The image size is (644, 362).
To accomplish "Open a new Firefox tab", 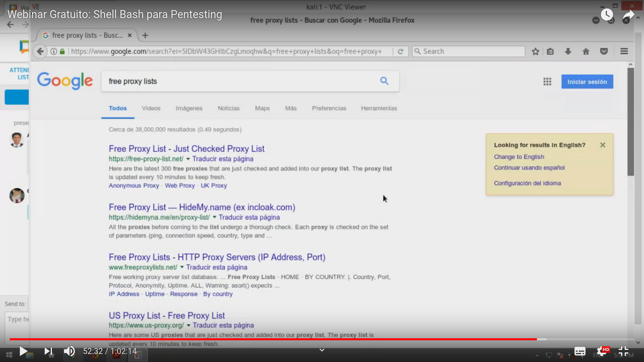I will pyautogui.click(x=145, y=35).
